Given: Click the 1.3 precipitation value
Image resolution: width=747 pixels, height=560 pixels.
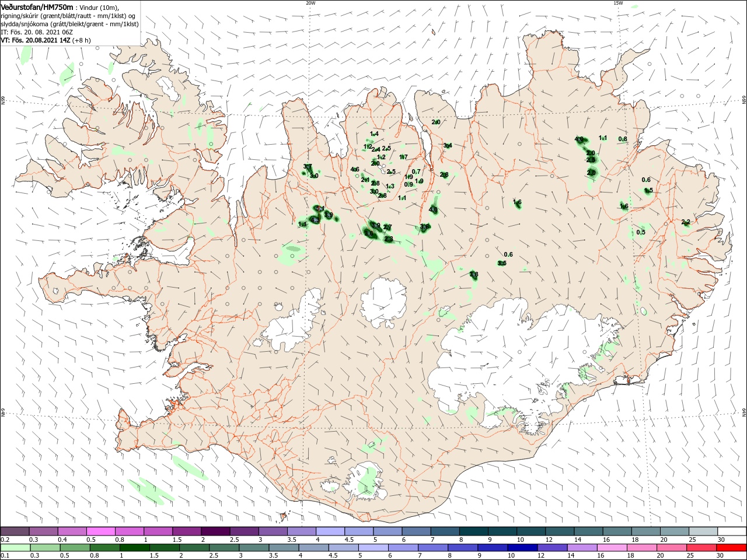Looking at the screenshot, I should [x=390, y=187].
